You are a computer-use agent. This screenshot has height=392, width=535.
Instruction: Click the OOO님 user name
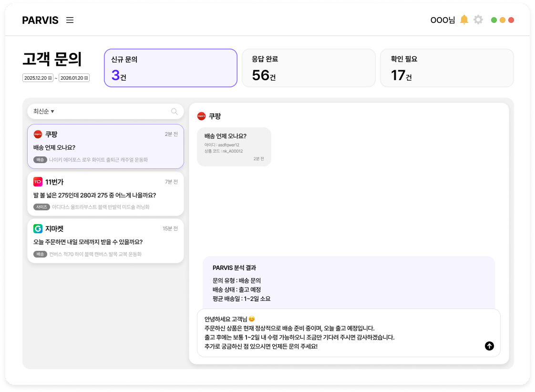(442, 20)
